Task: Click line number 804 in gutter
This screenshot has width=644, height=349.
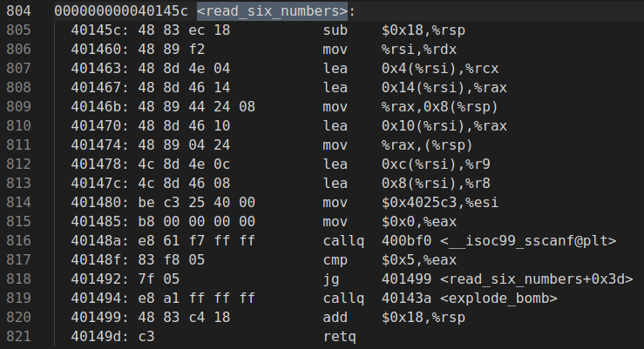Action: click(17, 11)
